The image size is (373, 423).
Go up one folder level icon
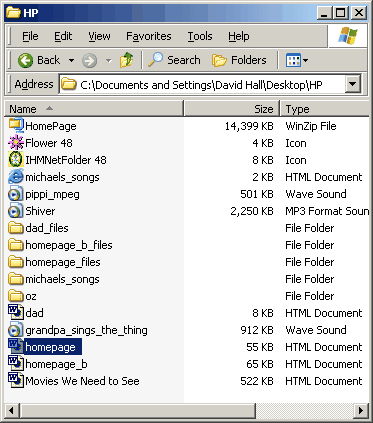coord(127,60)
